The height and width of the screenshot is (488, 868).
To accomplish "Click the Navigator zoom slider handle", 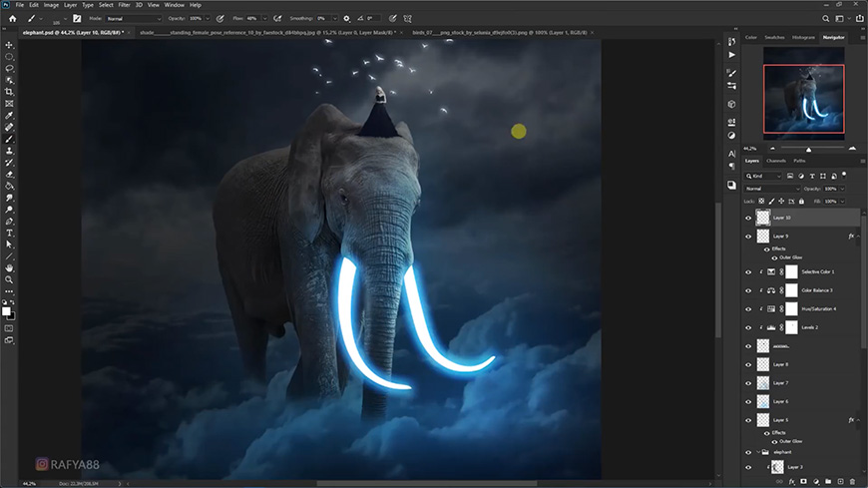I will point(808,150).
